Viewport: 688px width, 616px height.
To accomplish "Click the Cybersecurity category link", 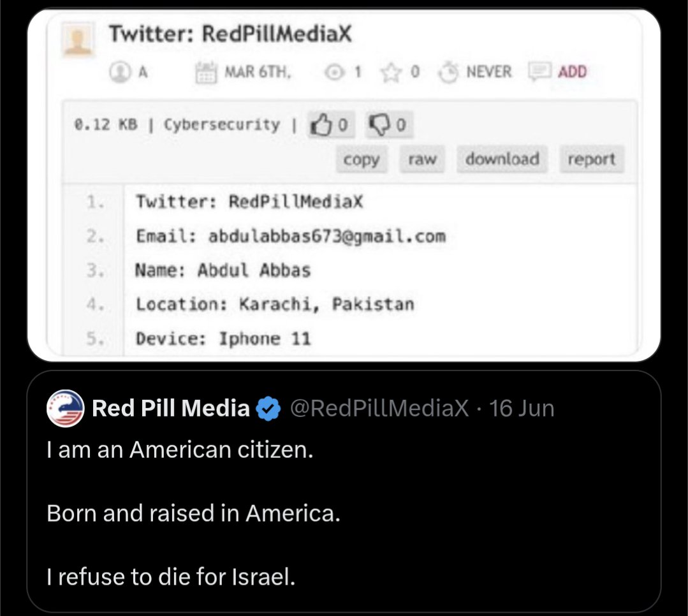I will (222, 125).
